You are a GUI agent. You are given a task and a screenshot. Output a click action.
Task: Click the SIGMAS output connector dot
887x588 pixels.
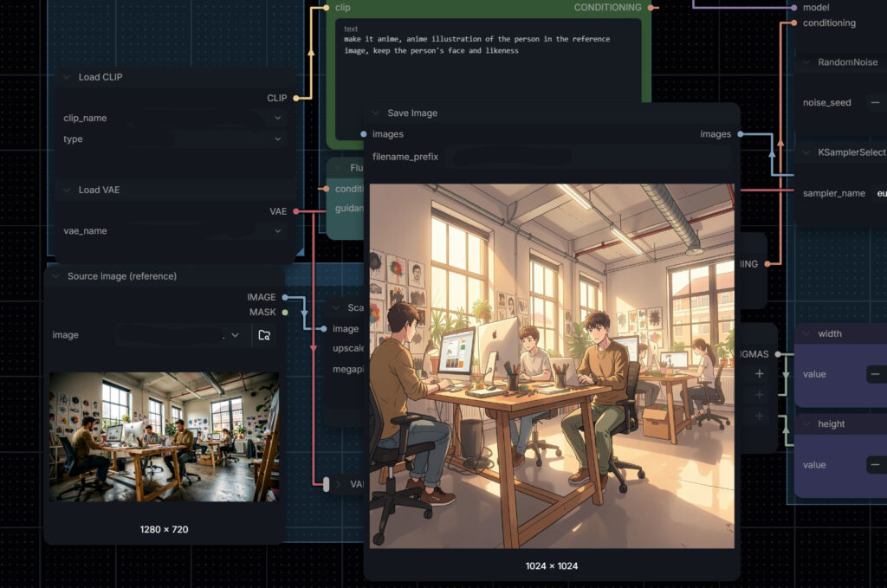778,354
